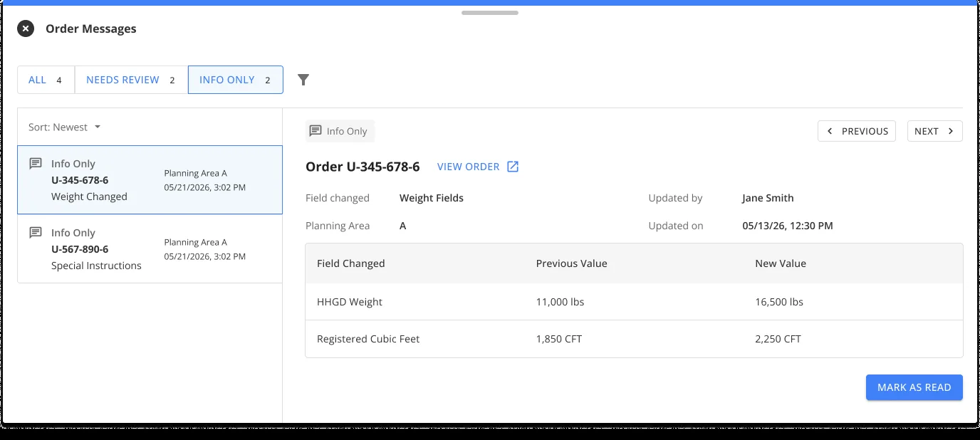980x440 pixels.
Task: Click the 05/13/26, 12:30 PM timestamp
Action: 788,226
